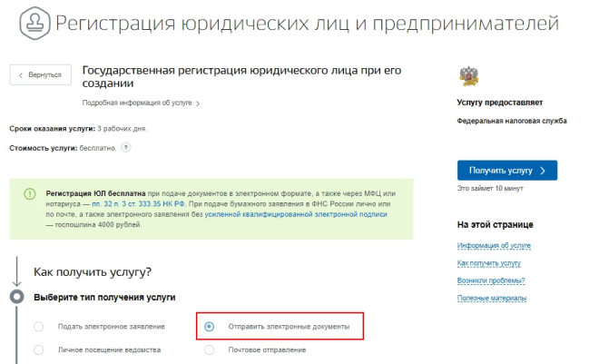Screen dimensions: 599x364
Task: Open the 'Полезные материалы' link
Action: pyautogui.click(x=492, y=298)
